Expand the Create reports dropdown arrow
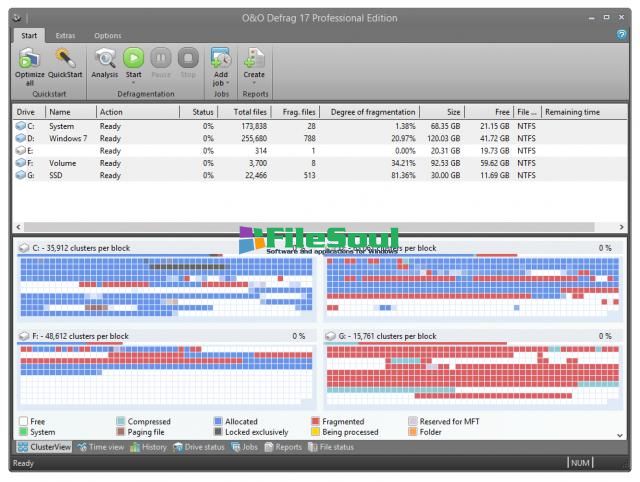 click(x=255, y=83)
